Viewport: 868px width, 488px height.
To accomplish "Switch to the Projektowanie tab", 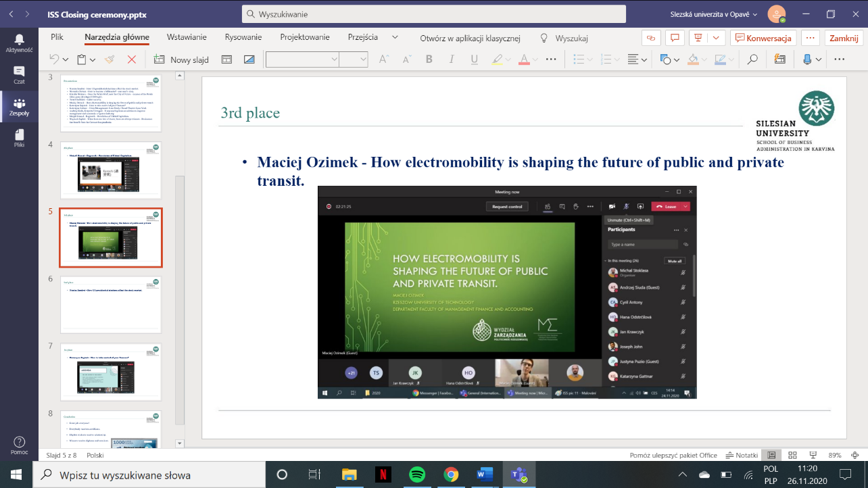I will (305, 38).
